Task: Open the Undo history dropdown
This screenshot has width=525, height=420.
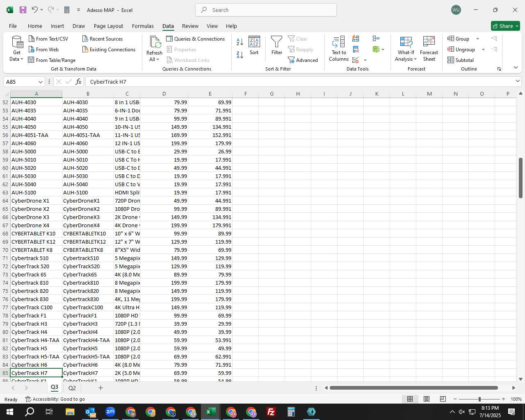Action: pos(41,10)
